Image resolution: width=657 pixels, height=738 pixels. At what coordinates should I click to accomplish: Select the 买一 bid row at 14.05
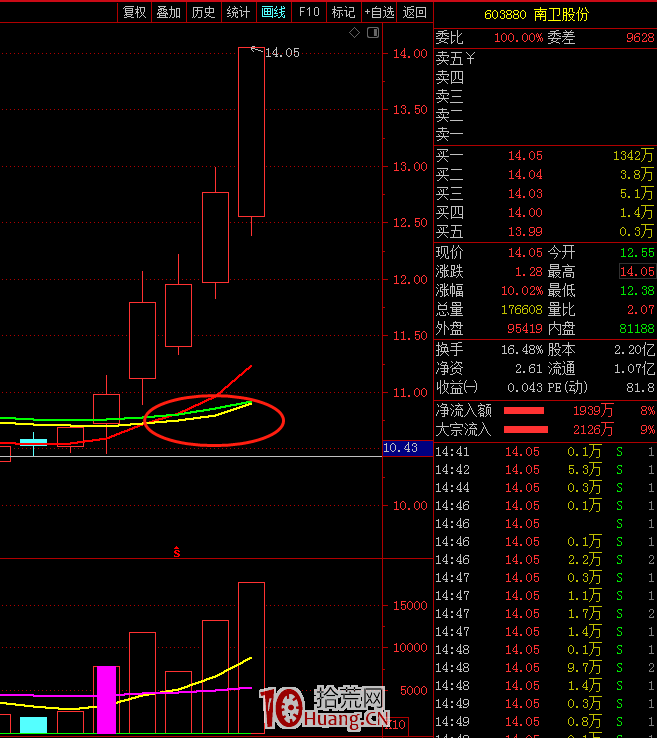pos(545,155)
